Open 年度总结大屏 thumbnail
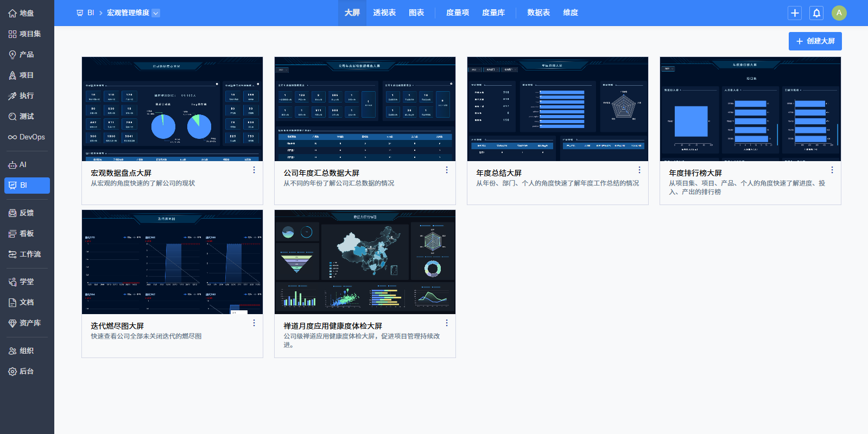Viewport: 868px width, 434px height. coord(557,109)
